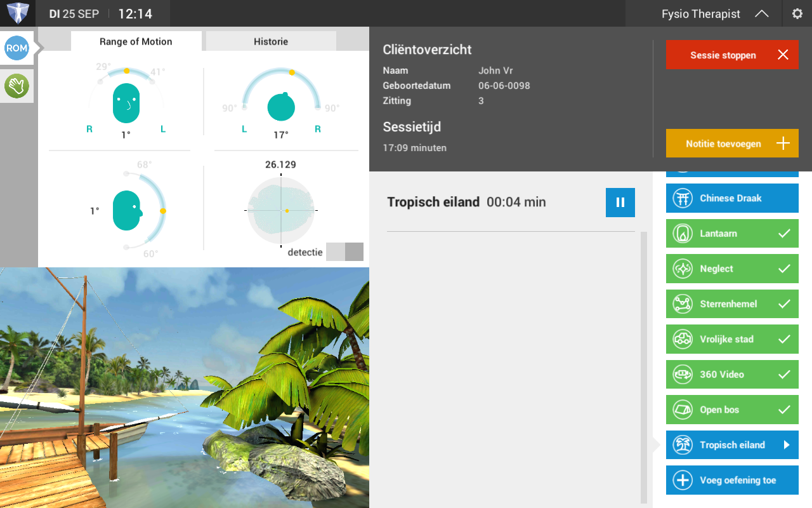This screenshot has width=812, height=508.
Task: Click the Neglect exercise icon
Action: (683, 269)
